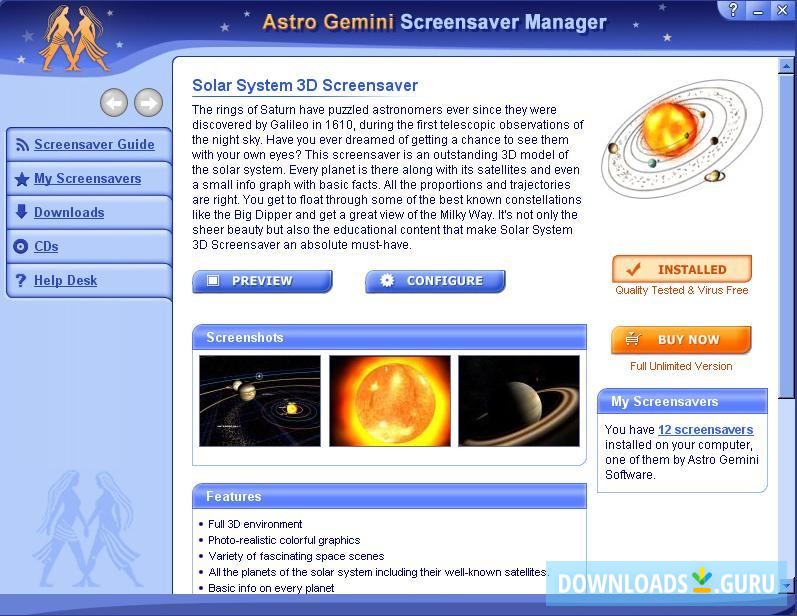Click the Photo-realistic colorful graphics line

tap(284, 540)
